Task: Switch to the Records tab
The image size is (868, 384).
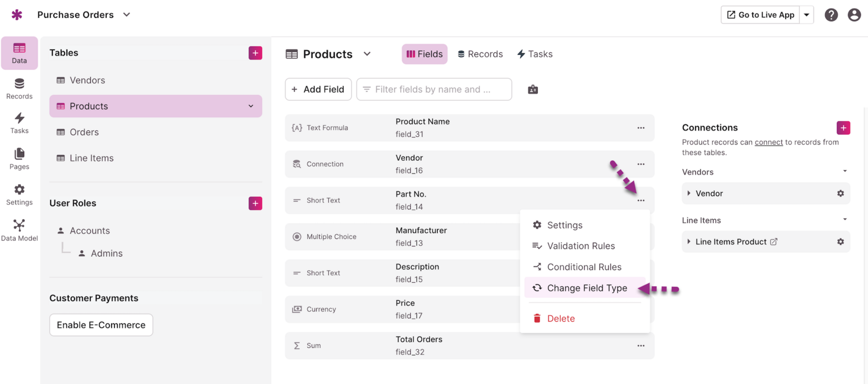Action: click(480, 54)
